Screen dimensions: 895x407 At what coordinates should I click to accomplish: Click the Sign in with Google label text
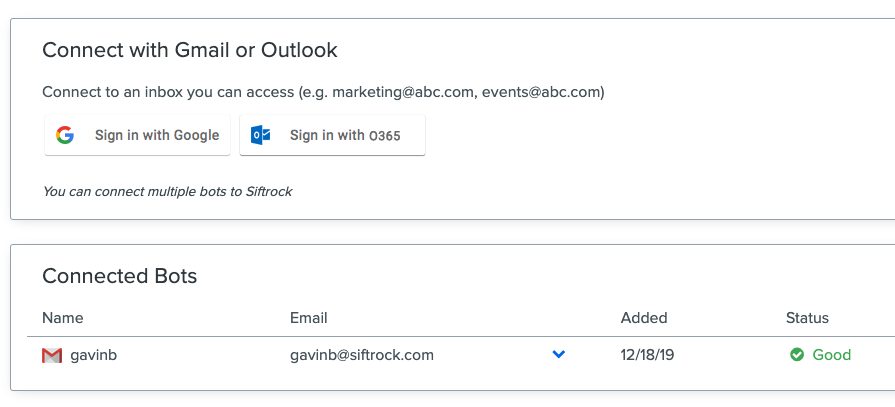[157, 135]
